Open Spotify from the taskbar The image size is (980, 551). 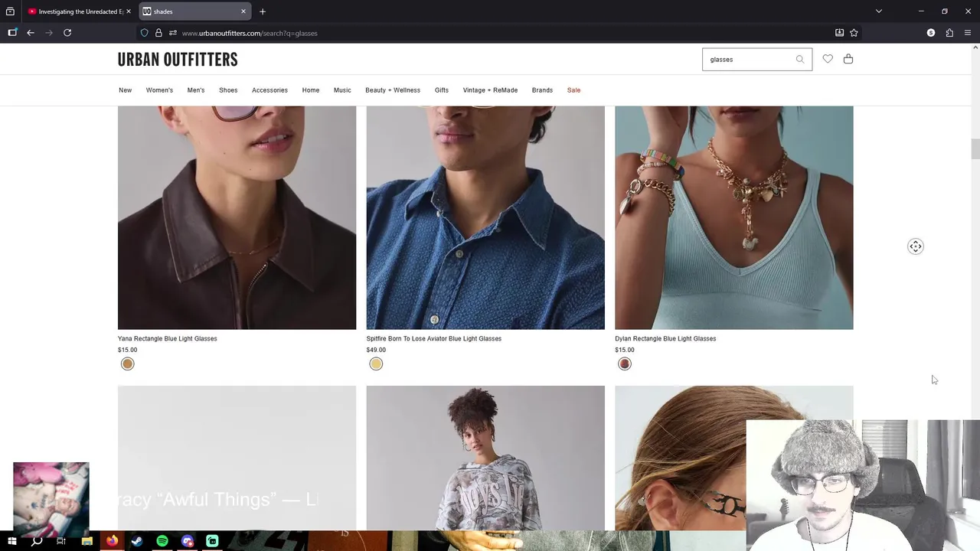point(162,541)
